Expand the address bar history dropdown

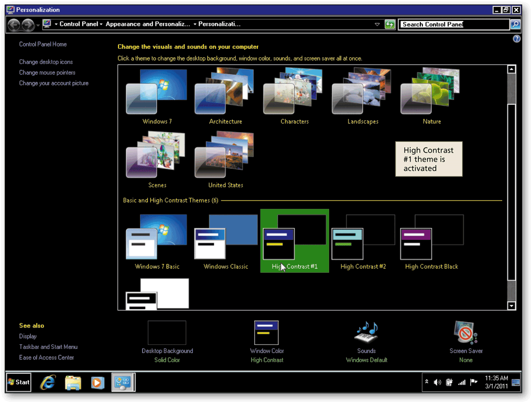tap(377, 25)
